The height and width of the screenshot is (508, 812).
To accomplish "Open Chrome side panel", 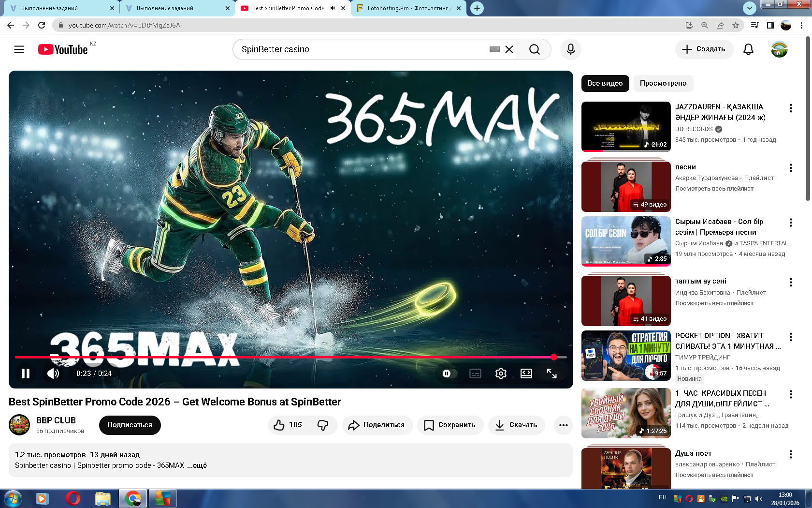I will pos(770,25).
